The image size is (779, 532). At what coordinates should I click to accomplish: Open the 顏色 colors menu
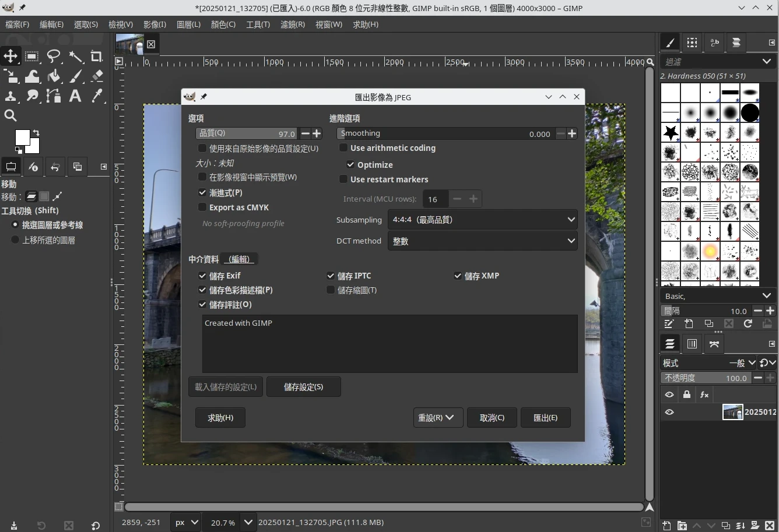pyautogui.click(x=223, y=24)
